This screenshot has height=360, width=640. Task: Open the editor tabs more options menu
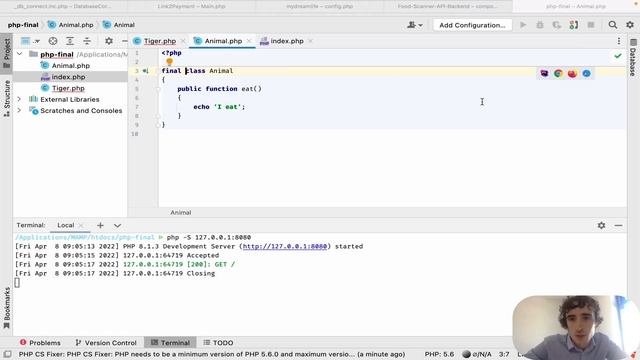tap(619, 41)
